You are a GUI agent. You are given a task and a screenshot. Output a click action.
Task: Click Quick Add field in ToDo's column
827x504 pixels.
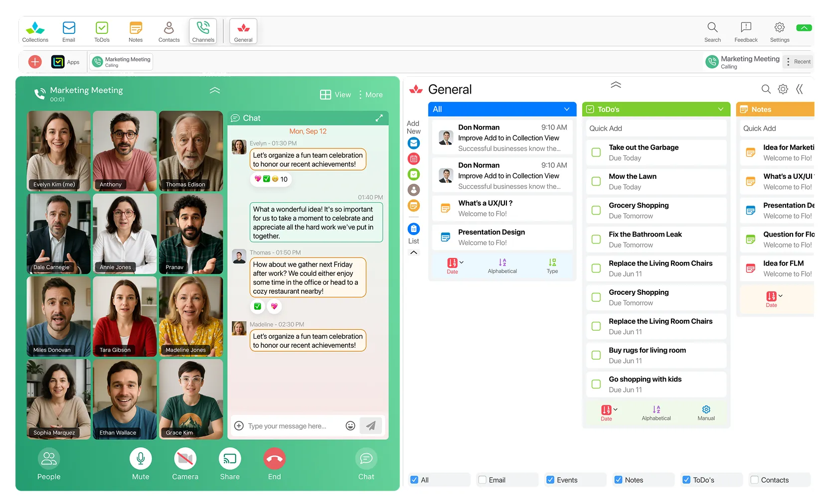[x=656, y=128]
